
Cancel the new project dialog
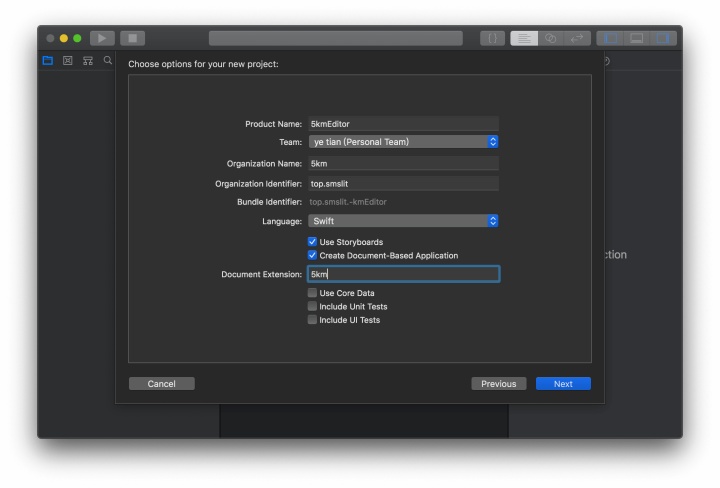pos(162,383)
